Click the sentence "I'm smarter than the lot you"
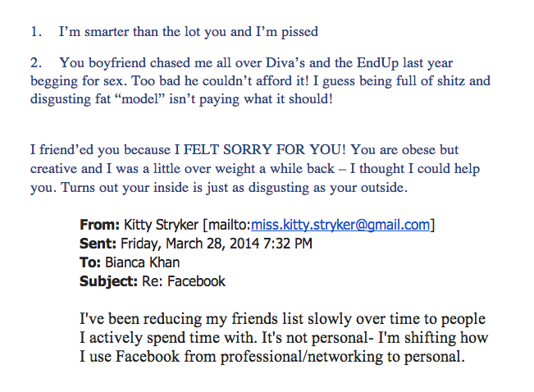534x392 pixels. coord(143,32)
